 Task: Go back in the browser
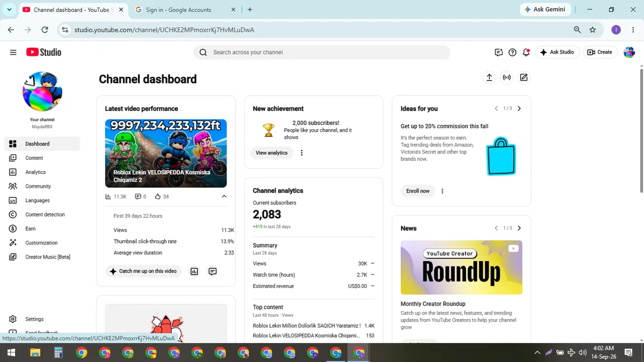coord(11,30)
